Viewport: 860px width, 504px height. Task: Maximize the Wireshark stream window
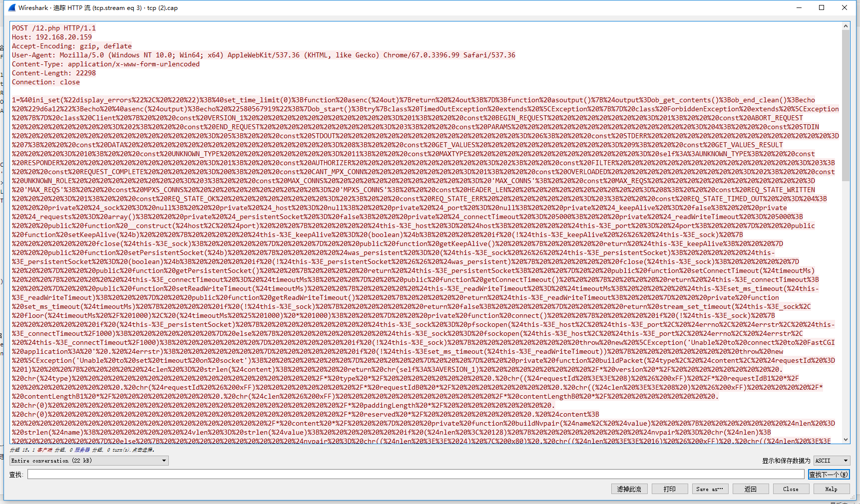click(822, 7)
